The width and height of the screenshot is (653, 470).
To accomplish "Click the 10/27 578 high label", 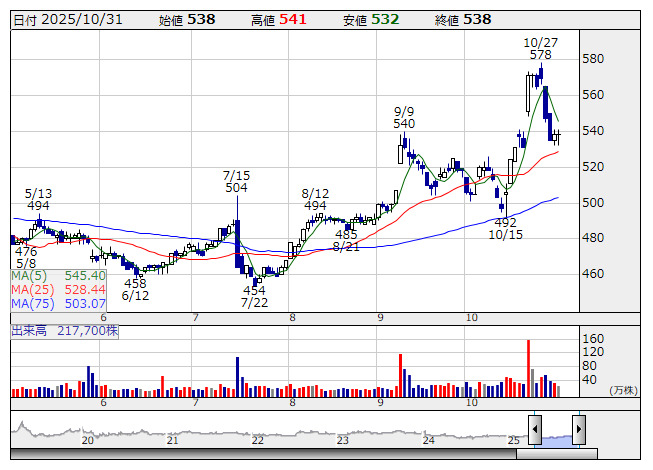I will (541, 49).
